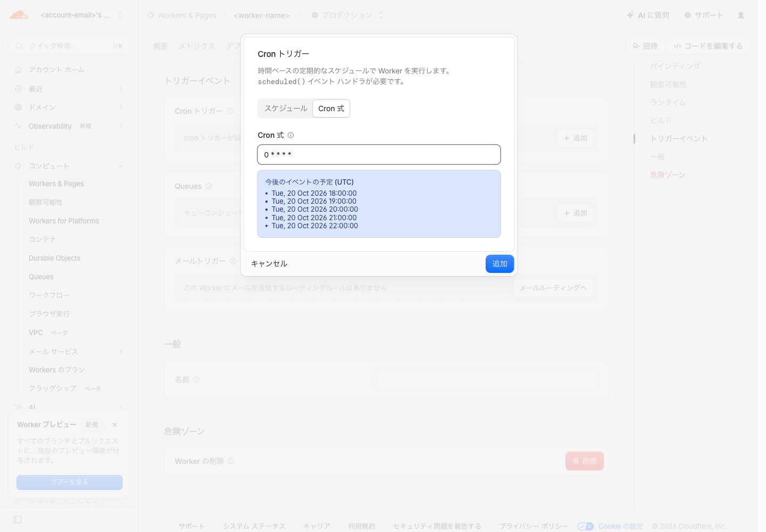Click the Cookie の設定 toggle icon in the footer
This screenshot has width=766, height=532.
[x=585, y=526]
